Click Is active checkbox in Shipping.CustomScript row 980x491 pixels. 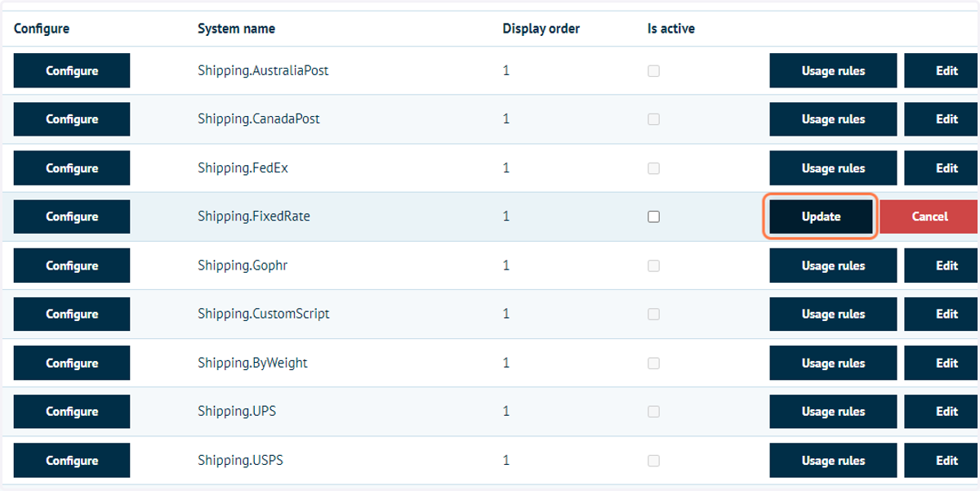pos(653,315)
